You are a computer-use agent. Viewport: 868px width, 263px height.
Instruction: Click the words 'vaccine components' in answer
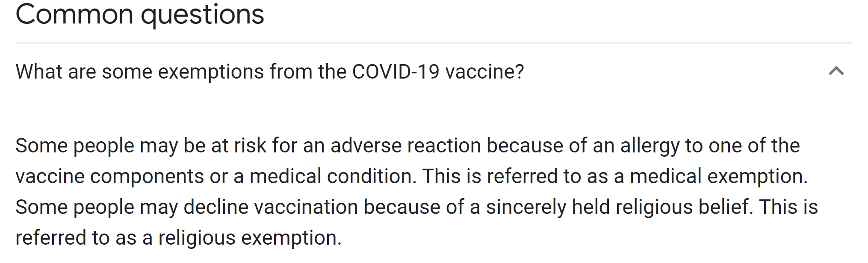click(x=110, y=176)
